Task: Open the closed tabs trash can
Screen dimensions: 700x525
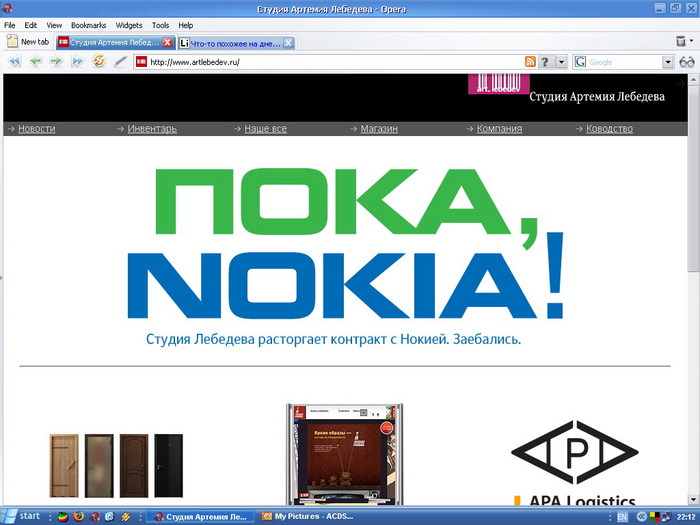Action: 681,41
